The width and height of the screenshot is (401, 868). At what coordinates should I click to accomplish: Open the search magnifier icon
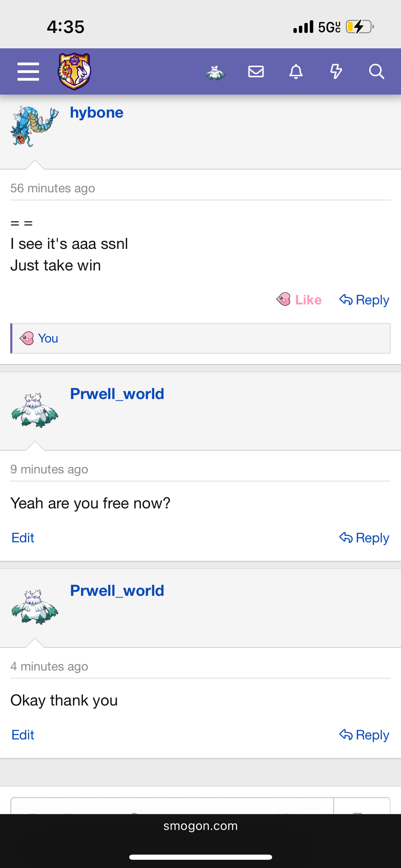pos(376,72)
